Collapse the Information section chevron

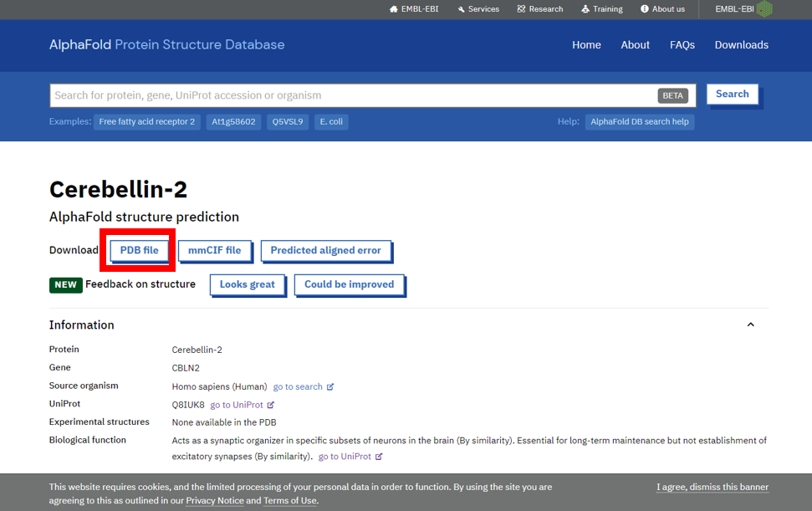click(x=750, y=324)
